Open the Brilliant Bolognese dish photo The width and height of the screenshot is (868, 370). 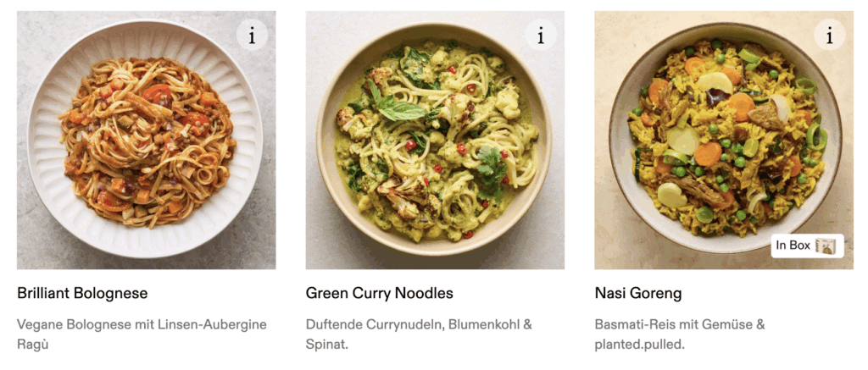click(146, 140)
